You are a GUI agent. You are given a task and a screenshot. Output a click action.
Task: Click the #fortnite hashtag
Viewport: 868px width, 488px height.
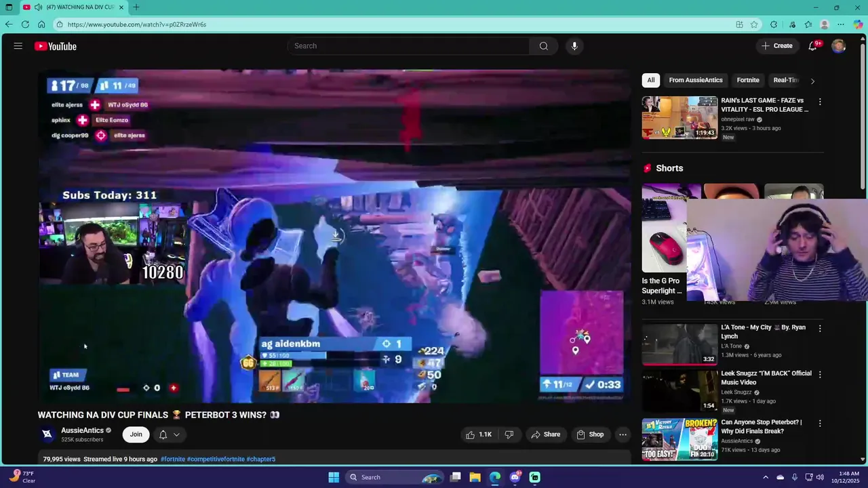(x=173, y=459)
